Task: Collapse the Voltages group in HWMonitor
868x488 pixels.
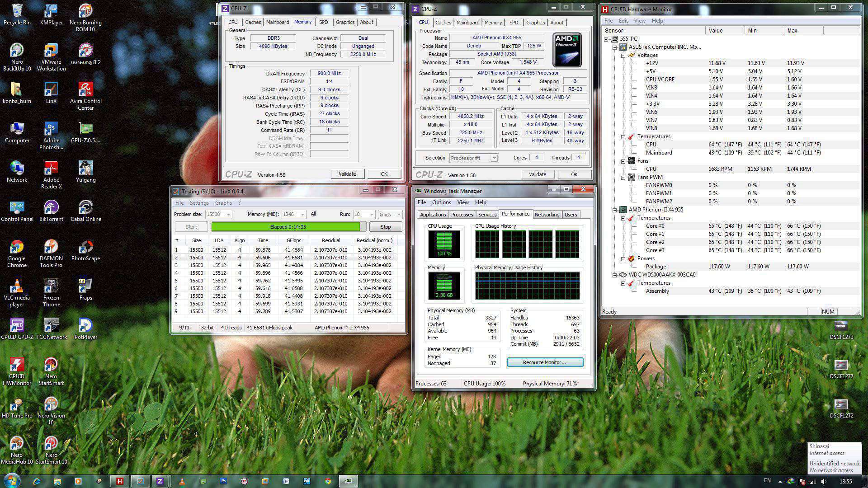Action: pyautogui.click(x=623, y=55)
